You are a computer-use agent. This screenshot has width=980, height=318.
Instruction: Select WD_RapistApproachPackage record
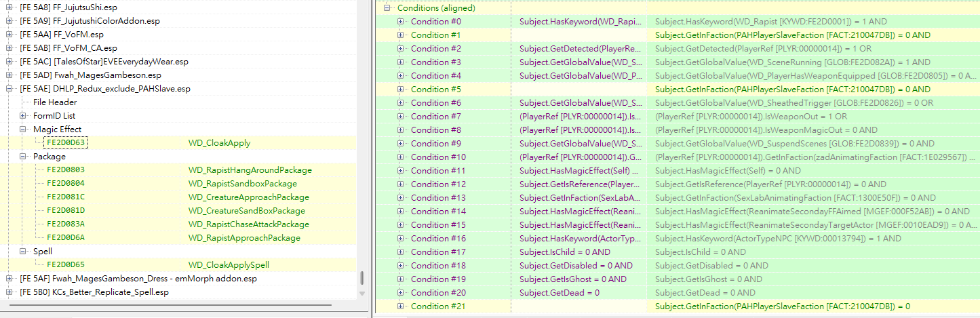(x=244, y=238)
